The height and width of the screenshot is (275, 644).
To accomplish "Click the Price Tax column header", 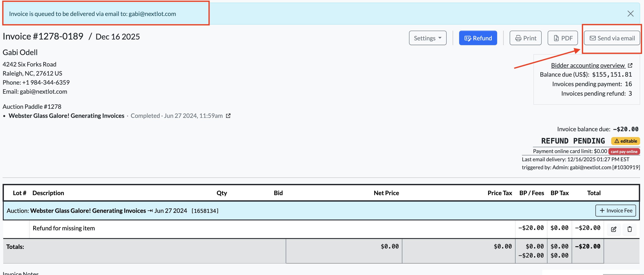I will pyautogui.click(x=500, y=193).
